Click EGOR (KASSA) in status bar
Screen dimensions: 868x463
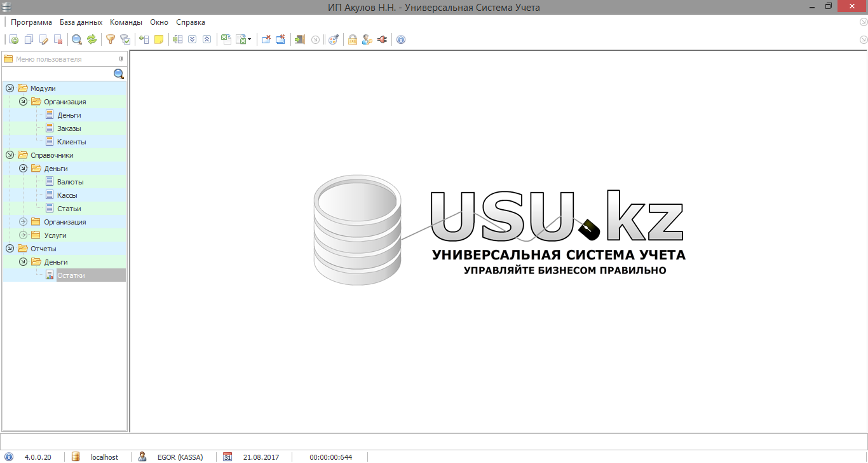pos(180,457)
